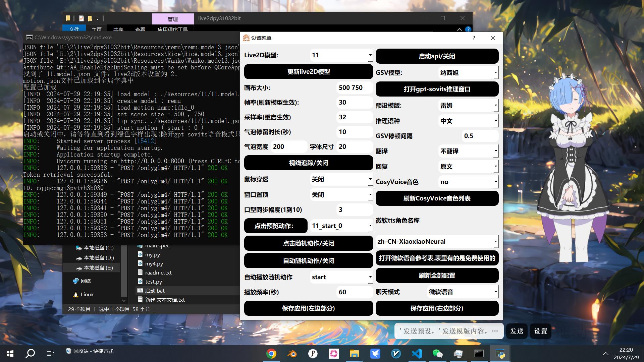Open Windows search magnifier
This screenshot has height=362, width=644.
pos(31,354)
